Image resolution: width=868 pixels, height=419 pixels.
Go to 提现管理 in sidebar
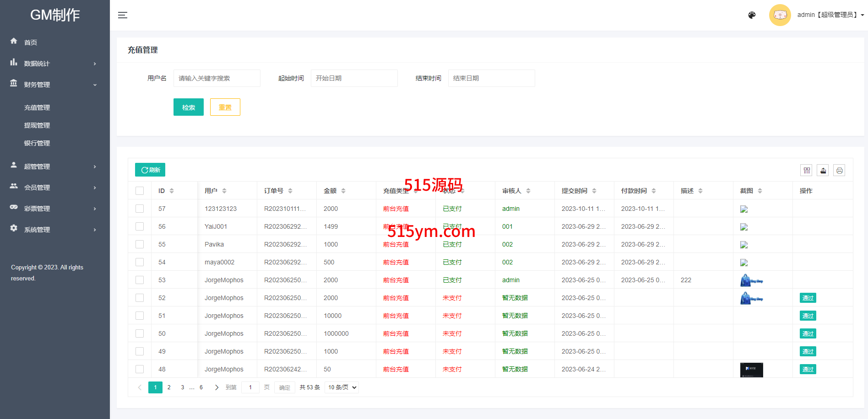click(37, 125)
